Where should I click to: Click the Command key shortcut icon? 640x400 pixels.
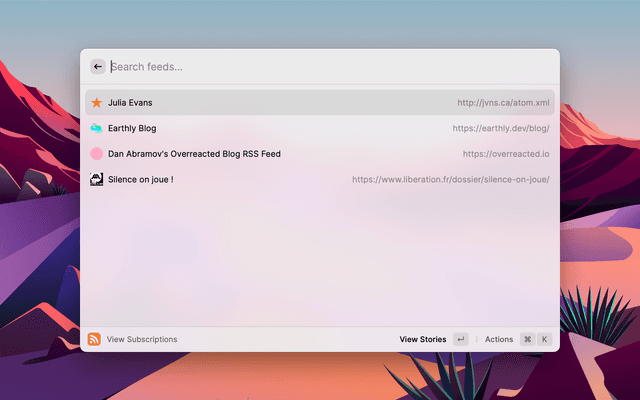click(x=527, y=339)
